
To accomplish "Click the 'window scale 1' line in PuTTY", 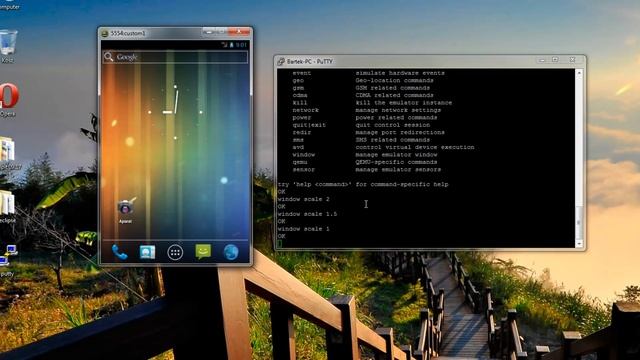I will (304, 229).
